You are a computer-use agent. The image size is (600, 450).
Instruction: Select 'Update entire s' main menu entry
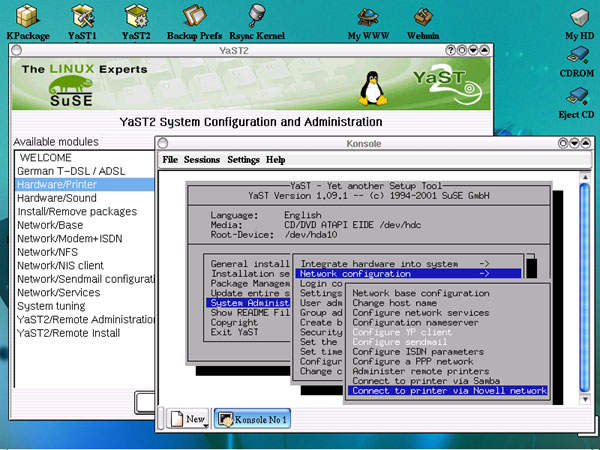(248, 293)
